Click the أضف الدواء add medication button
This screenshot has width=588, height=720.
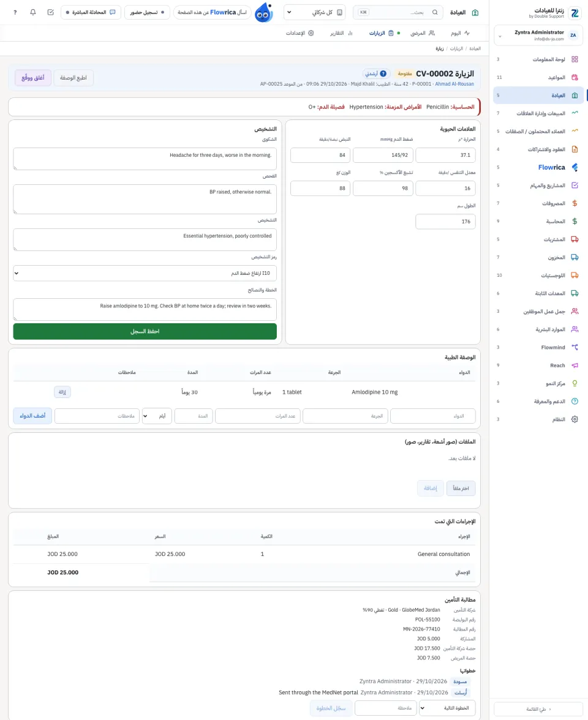click(x=32, y=416)
